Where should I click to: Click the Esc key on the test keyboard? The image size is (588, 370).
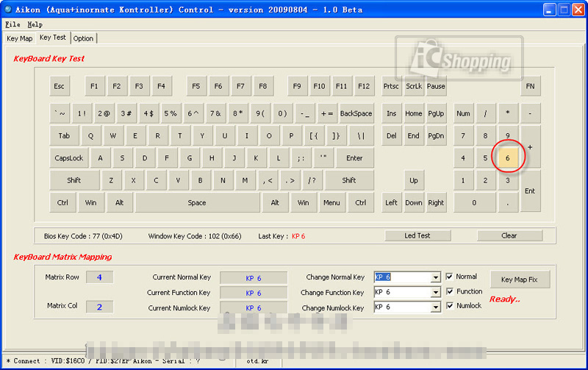coord(59,86)
